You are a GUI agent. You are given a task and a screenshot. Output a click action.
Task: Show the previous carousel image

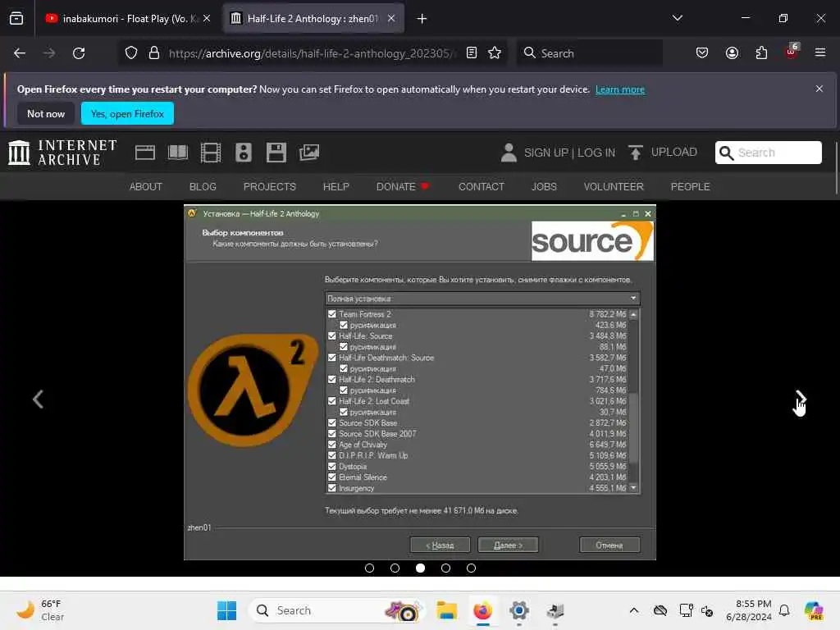coord(38,399)
